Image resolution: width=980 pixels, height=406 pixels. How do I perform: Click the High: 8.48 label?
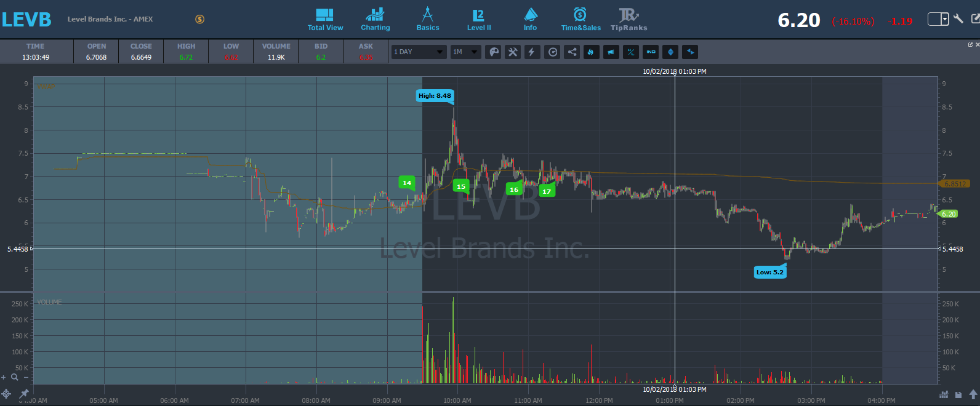(435, 95)
